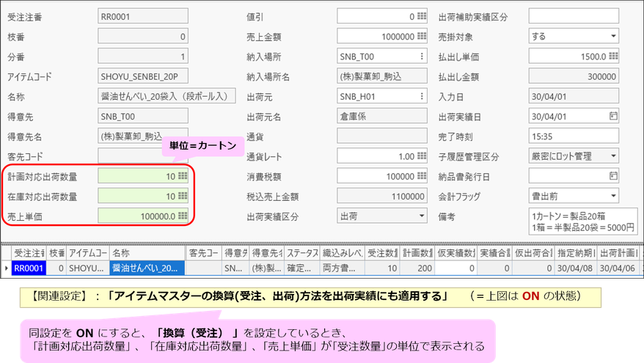Open calculator icon in 払出し単価 field

pos(614,56)
